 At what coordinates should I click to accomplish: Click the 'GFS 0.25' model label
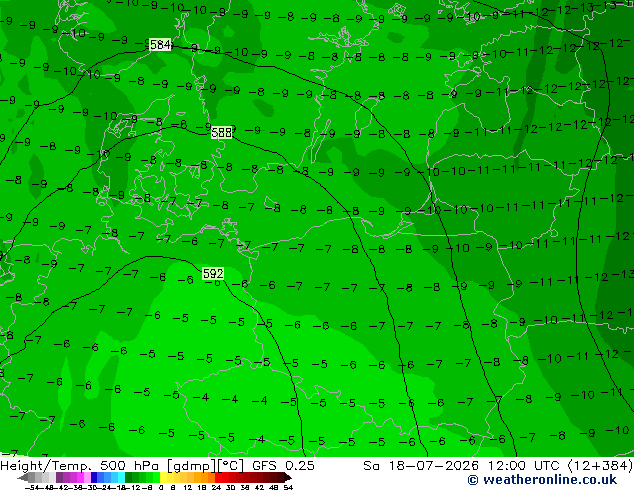283,465
